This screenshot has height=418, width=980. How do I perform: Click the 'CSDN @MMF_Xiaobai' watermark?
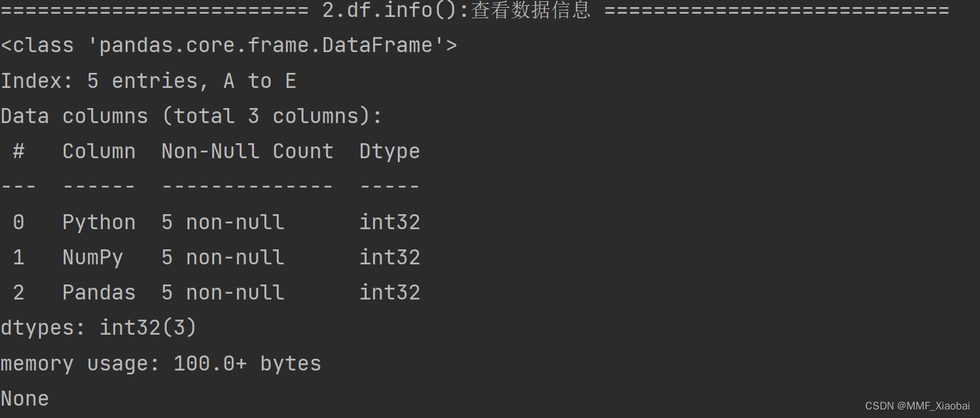(917, 406)
